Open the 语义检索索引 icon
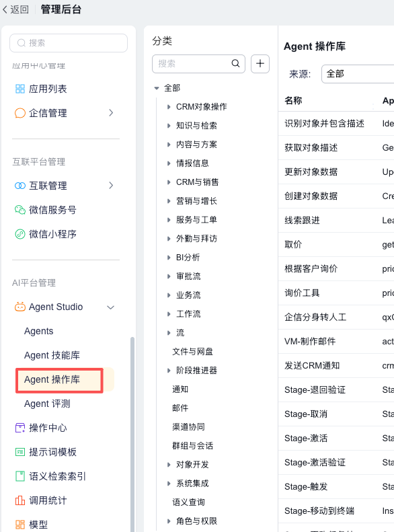 point(20,476)
